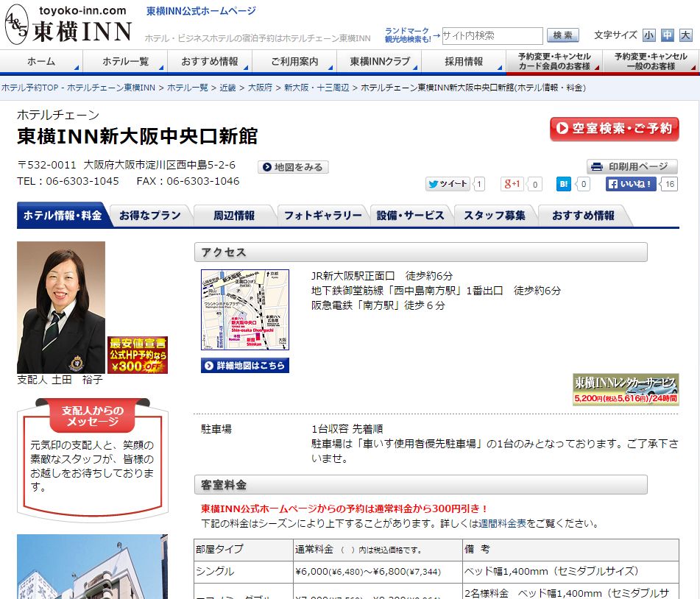Click the Hatena B! bookmark icon
The width and height of the screenshot is (700, 599).
point(563,184)
